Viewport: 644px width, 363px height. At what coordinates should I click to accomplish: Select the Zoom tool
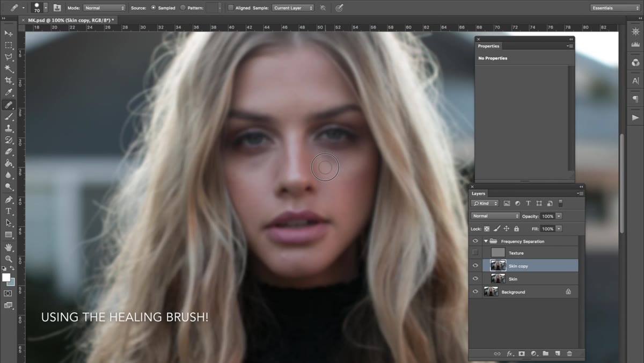click(x=9, y=259)
